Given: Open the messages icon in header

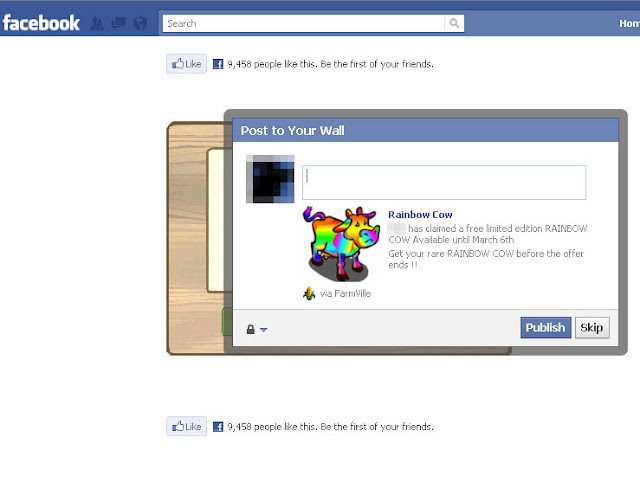Looking at the screenshot, I should pyautogui.click(x=119, y=23).
